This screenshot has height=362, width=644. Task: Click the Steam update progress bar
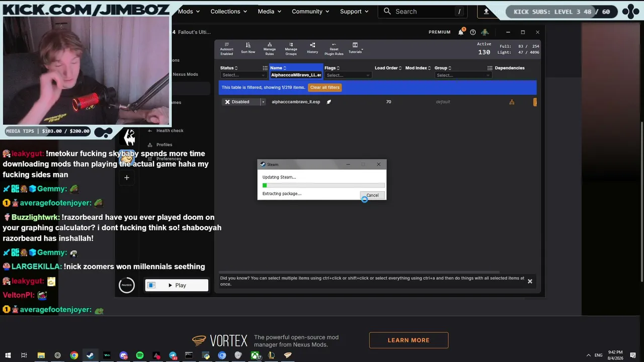323,185
